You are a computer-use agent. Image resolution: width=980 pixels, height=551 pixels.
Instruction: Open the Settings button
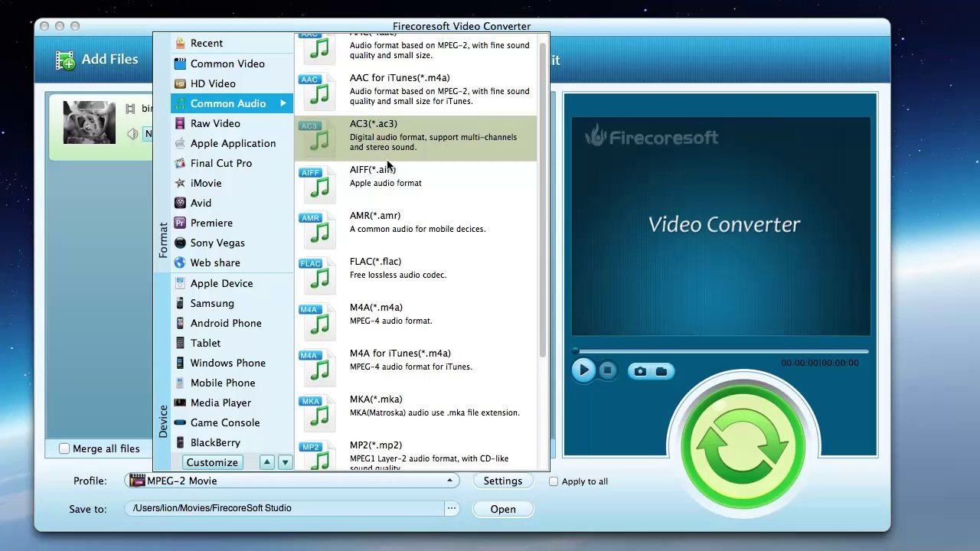[503, 481]
